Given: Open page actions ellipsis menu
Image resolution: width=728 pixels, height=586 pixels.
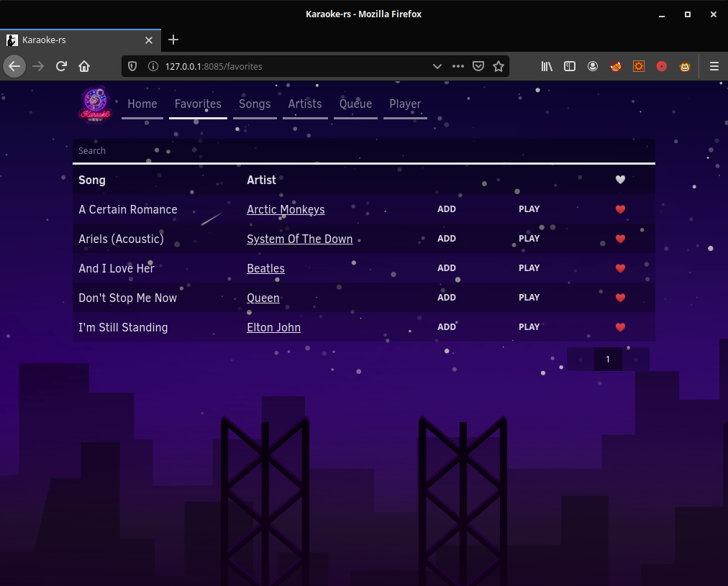Looking at the screenshot, I should click(x=458, y=66).
